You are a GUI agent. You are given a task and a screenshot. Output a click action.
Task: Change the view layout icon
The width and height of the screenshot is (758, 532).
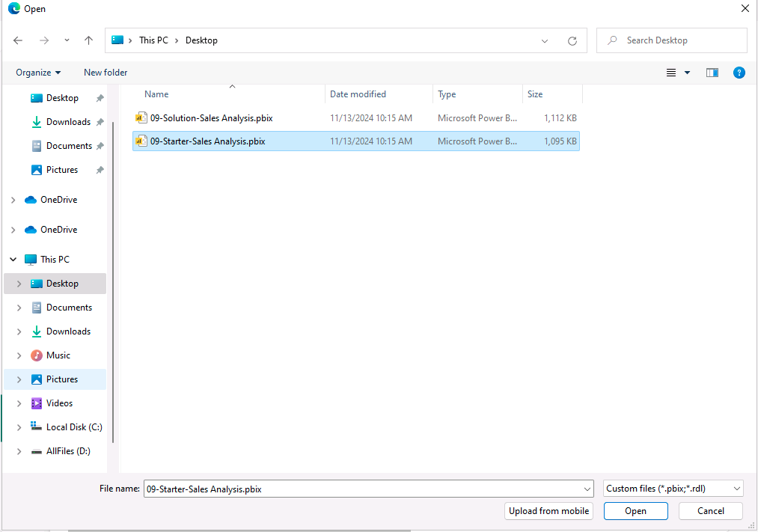click(x=671, y=73)
